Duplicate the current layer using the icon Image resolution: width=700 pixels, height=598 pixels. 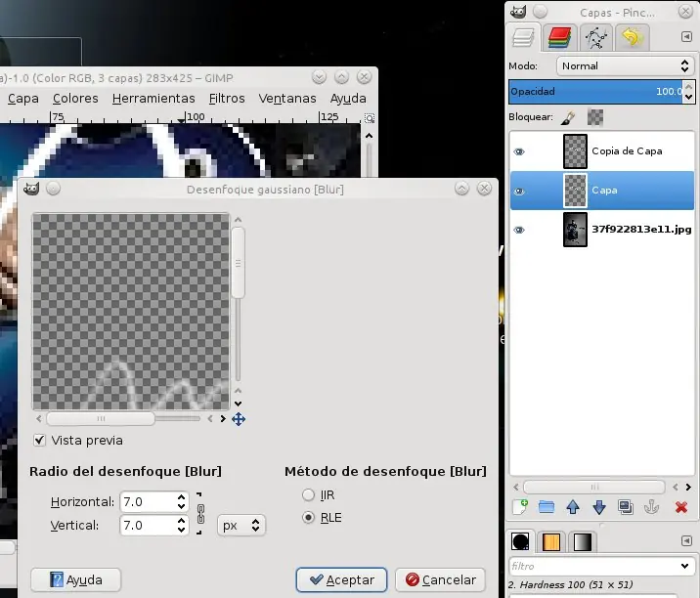click(x=627, y=507)
